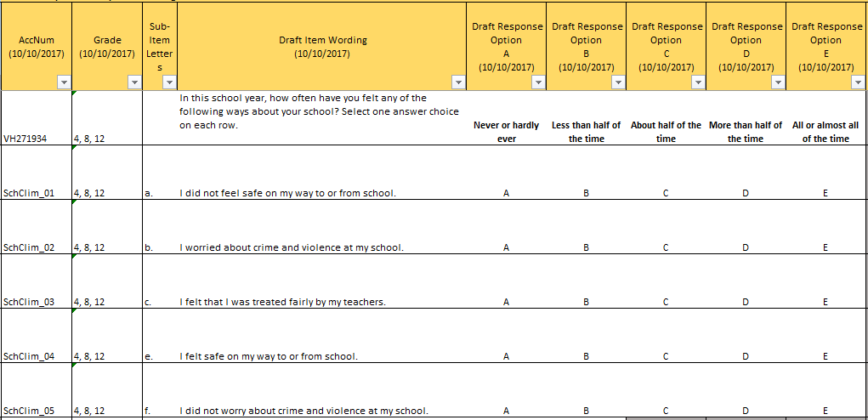Image resolution: width=868 pixels, height=420 pixels.
Task: Select option D cell in SchClim_02 row
Action: click(746, 226)
